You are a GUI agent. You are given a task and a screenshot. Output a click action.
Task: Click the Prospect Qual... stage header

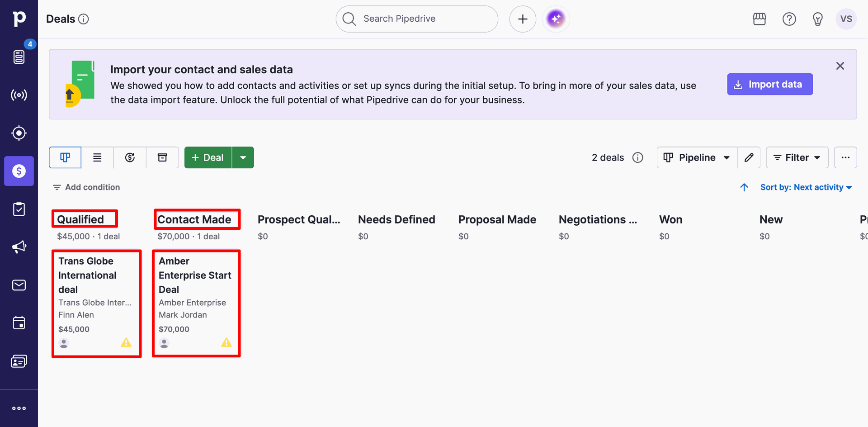299,219
